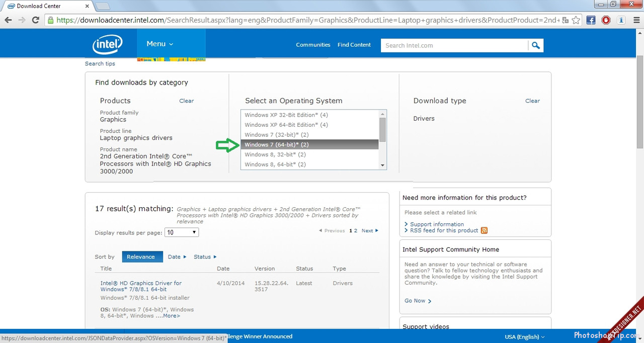The width and height of the screenshot is (644, 343).
Task: Click the OS list scroll up arrow
Action: pyautogui.click(x=382, y=114)
